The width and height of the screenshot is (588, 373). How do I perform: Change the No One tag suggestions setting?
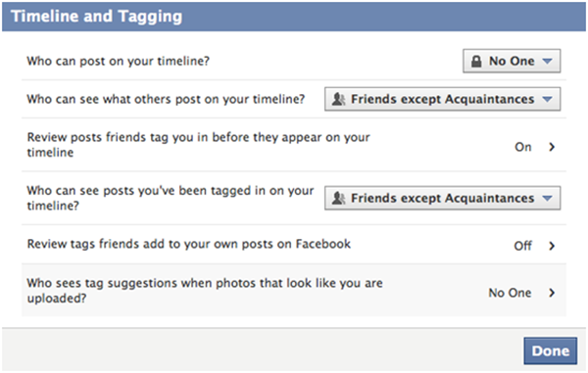(x=510, y=293)
